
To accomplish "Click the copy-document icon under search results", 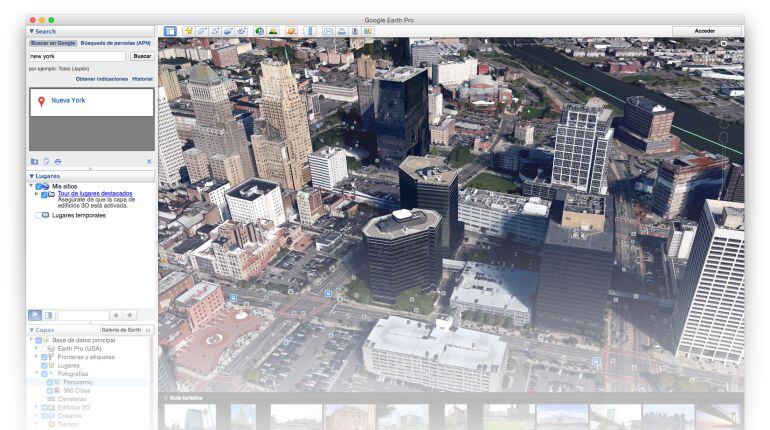I will (x=46, y=161).
